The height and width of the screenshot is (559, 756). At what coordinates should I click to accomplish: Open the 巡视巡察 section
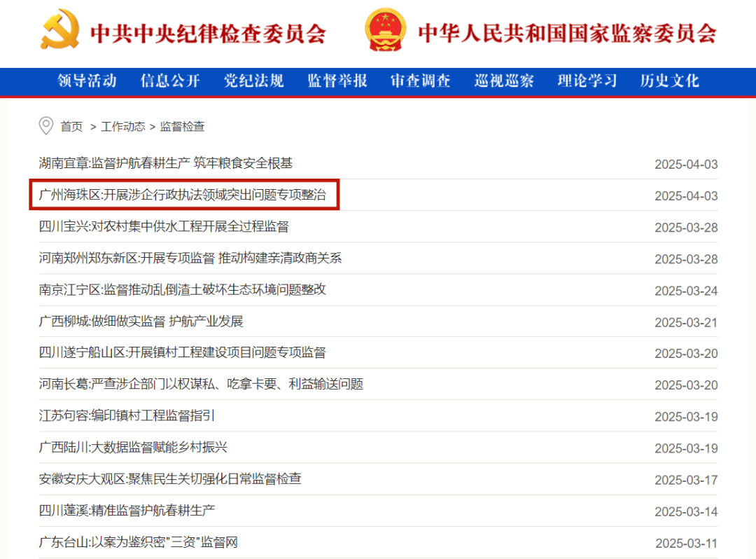[x=503, y=81]
